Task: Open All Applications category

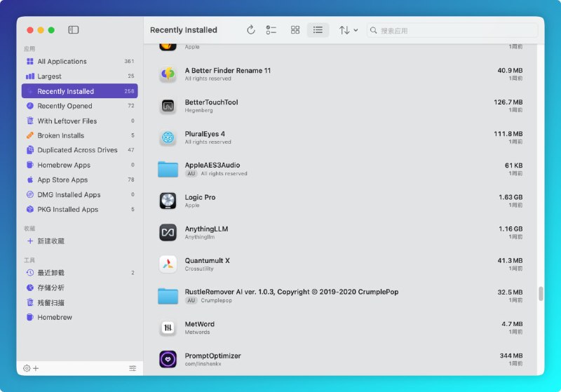Action: pos(79,61)
